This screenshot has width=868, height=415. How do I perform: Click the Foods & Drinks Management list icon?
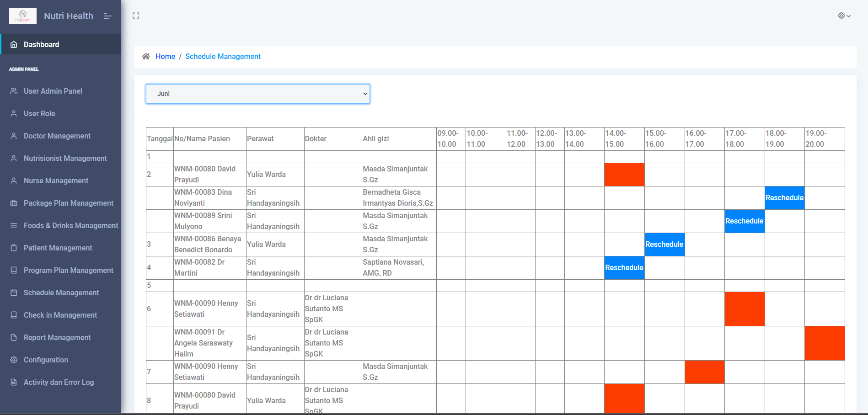(14, 225)
